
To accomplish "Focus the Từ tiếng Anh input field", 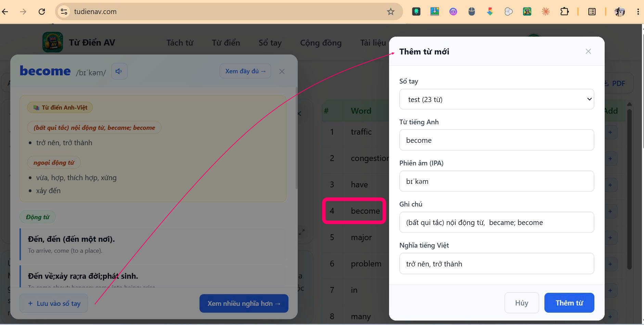I will (x=497, y=140).
